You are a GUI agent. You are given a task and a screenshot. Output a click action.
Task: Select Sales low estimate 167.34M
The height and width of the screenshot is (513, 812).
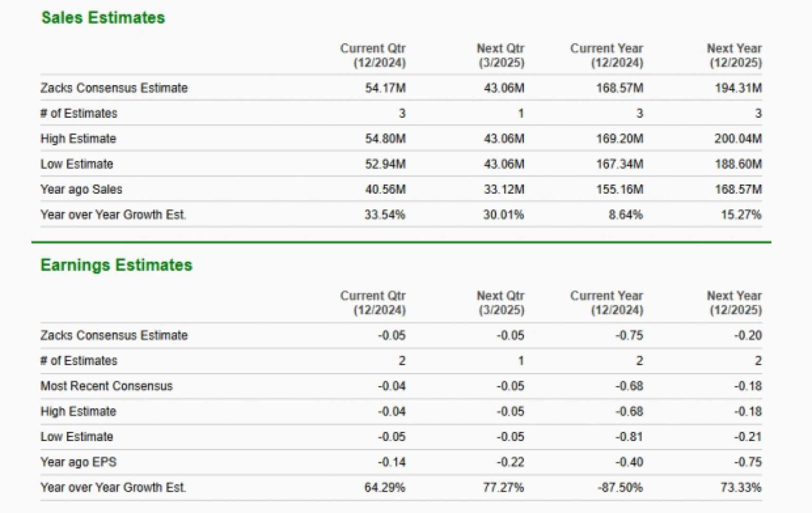point(619,164)
